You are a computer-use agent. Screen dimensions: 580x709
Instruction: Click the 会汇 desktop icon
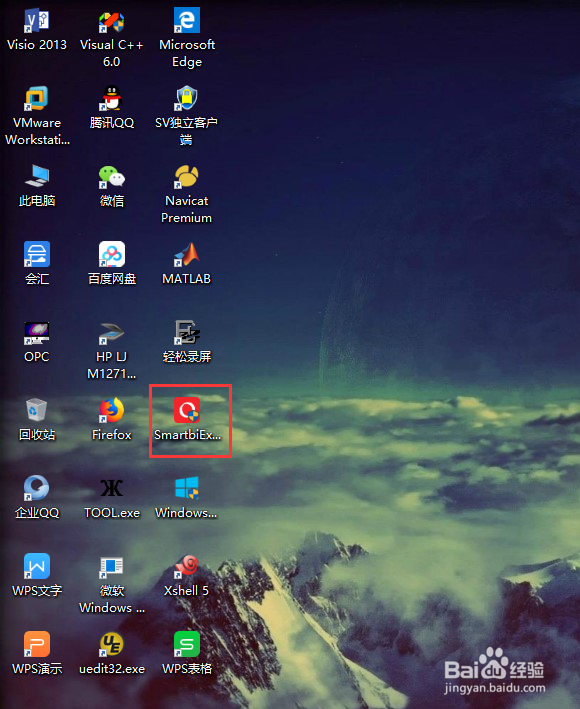pyautogui.click(x=37, y=254)
